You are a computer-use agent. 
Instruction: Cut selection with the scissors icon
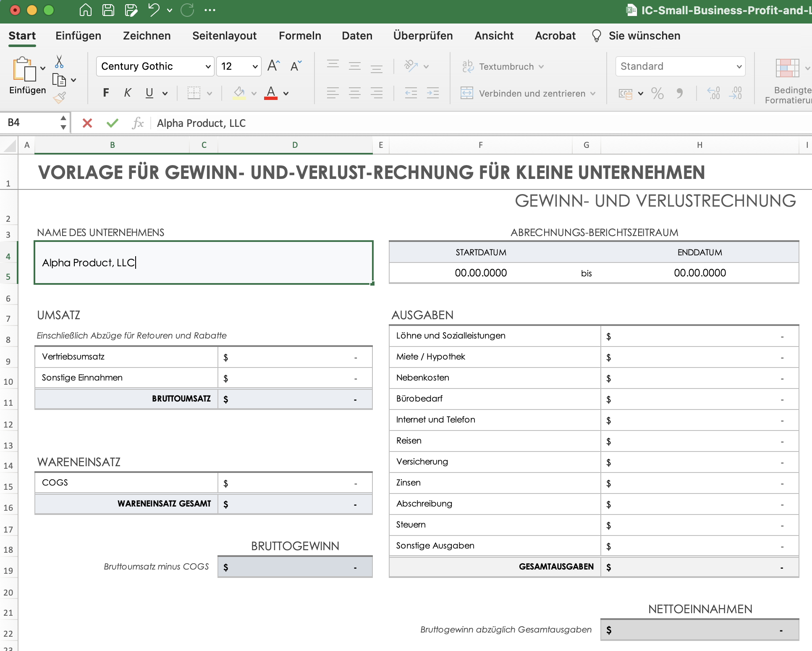[x=59, y=62]
